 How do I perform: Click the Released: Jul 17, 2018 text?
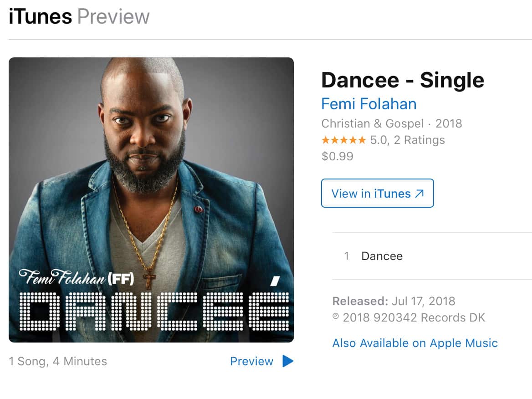(x=394, y=301)
